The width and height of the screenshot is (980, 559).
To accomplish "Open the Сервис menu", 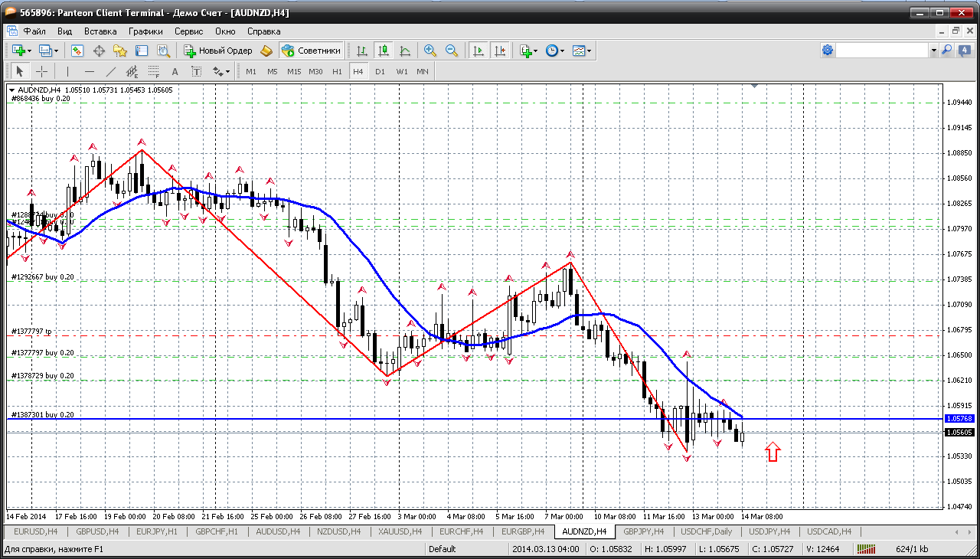I will pos(188,31).
